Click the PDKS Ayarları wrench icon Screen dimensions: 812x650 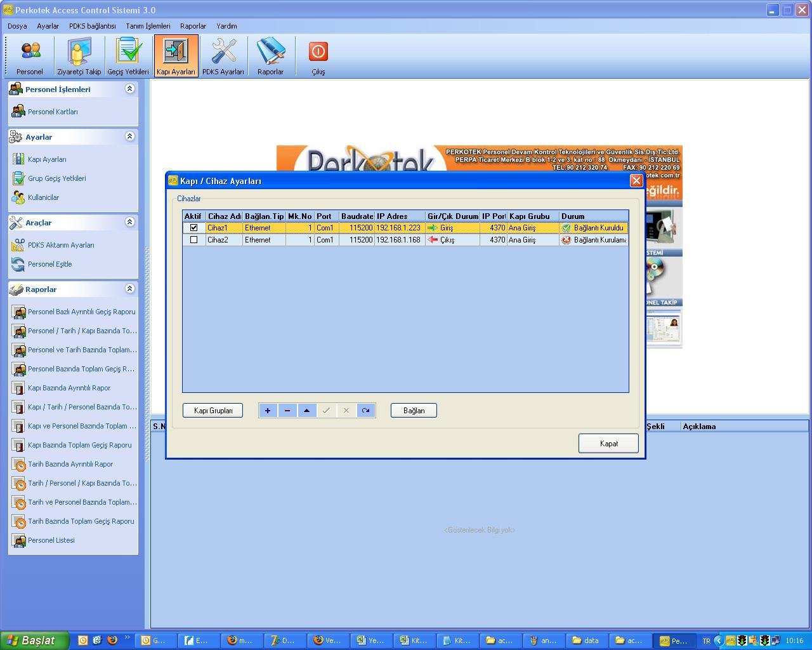pyautogui.click(x=223, y=54)
